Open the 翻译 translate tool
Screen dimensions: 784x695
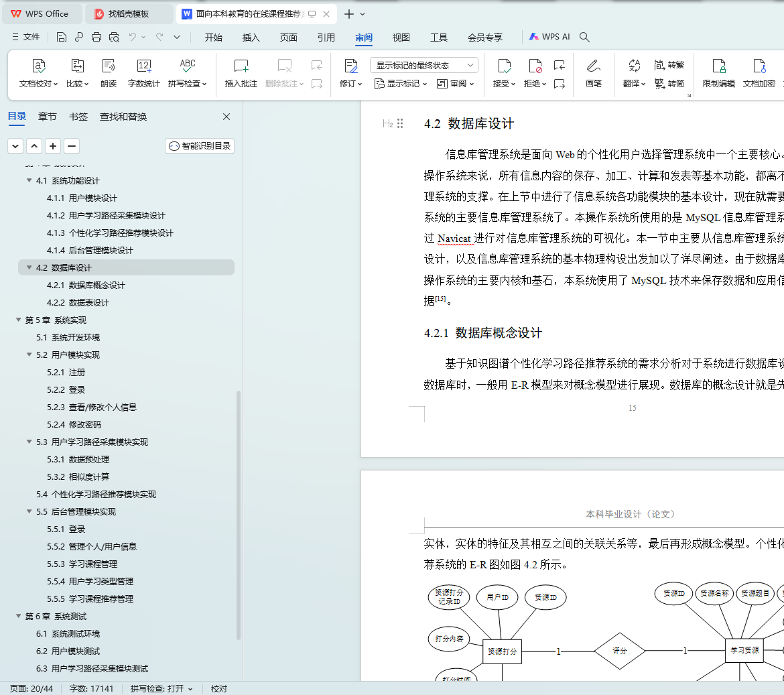(x=634, y=73)
